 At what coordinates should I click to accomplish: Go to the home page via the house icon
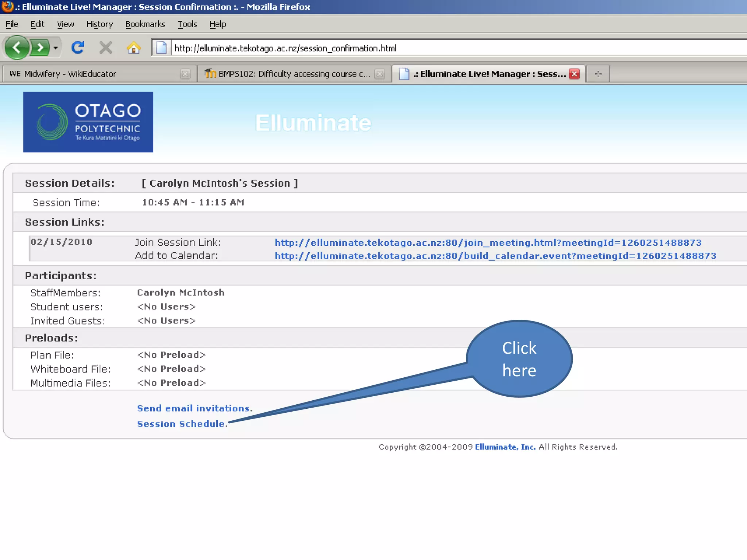[133, 48]
